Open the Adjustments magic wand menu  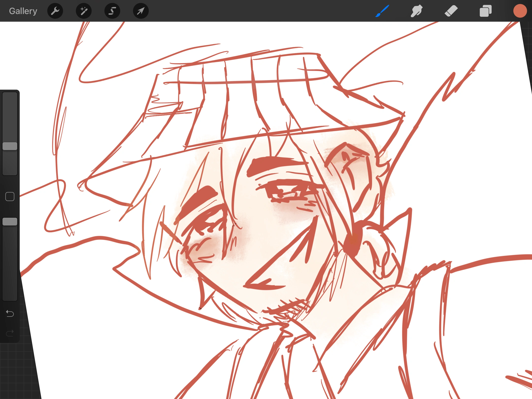click(x=83, y=11)
